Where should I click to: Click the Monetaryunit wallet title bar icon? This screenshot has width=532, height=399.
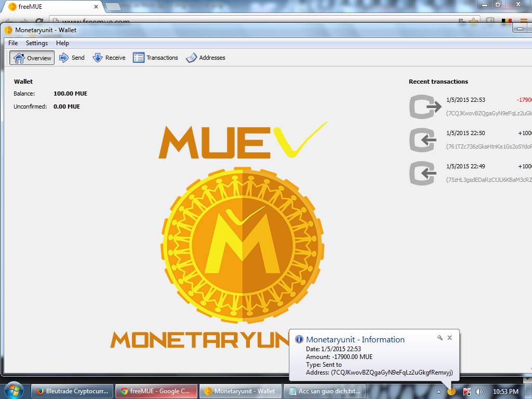pos(8,30)
